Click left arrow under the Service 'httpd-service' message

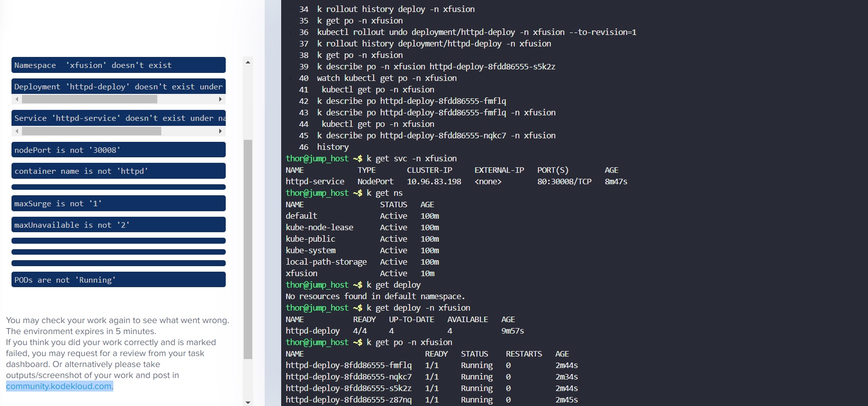[17, 131]
